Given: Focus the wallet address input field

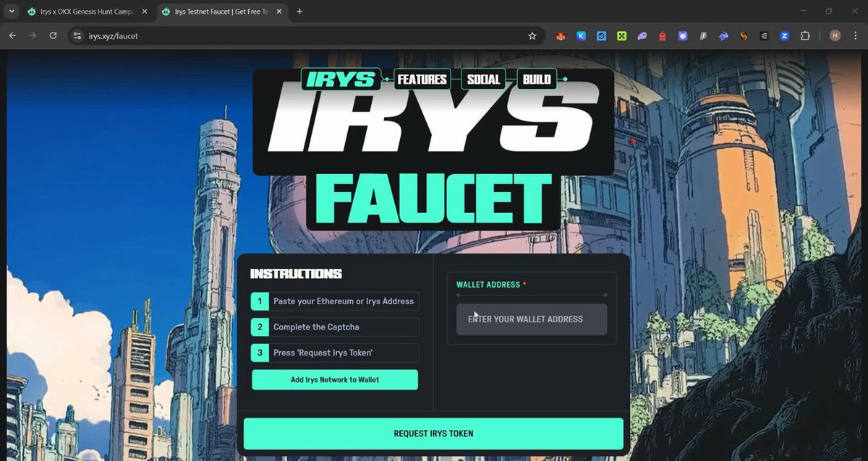Looking at the screenshot, I should [532, 319].
